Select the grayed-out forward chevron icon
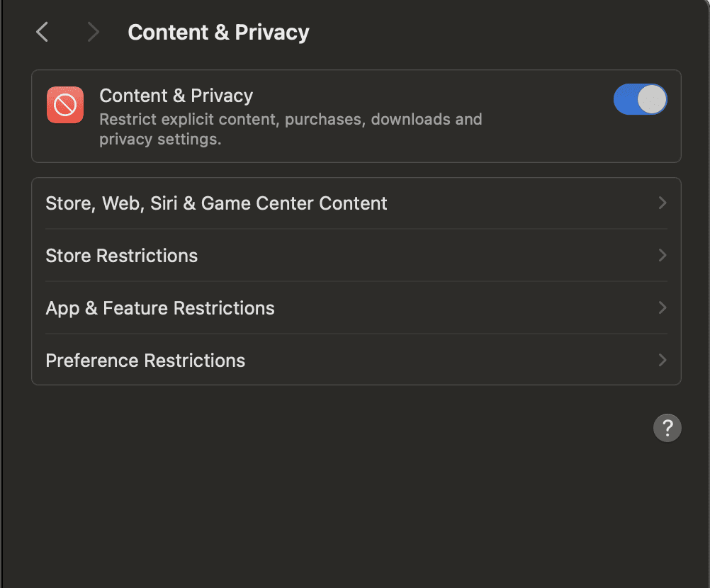The height and width of the screenshot is (588, 710). pos(93,32)
